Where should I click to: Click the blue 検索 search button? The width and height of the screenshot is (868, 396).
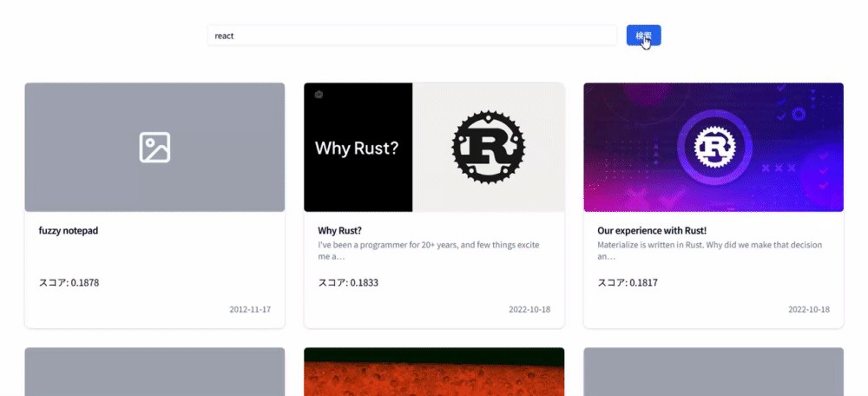tap(643, 36)
